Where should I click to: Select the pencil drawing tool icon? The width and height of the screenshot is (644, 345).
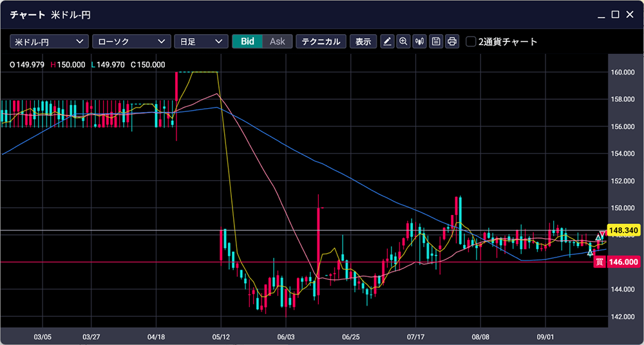pos(387,42)
